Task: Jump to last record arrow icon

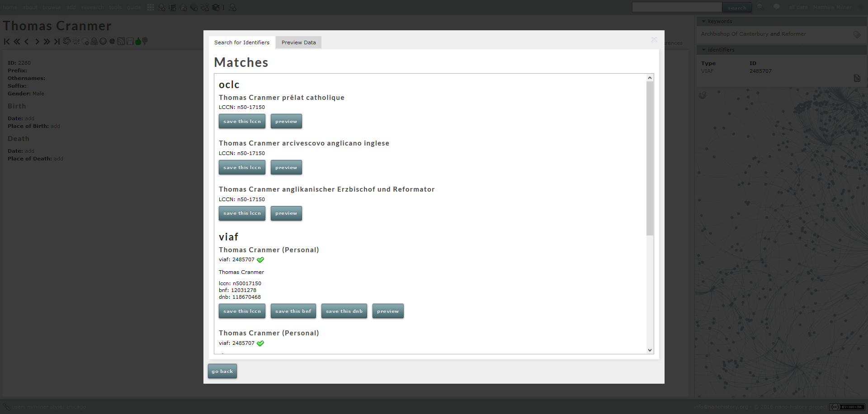Action: pos(57,42)
